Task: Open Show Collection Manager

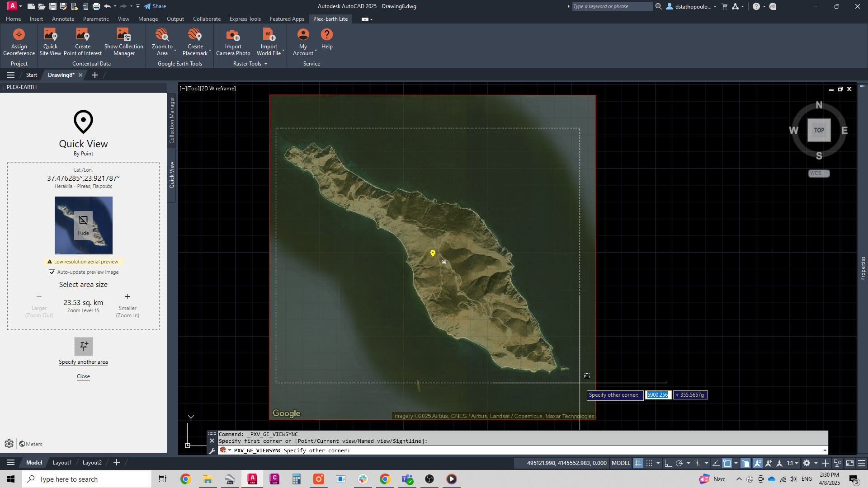Action: (x=124, y=42)
